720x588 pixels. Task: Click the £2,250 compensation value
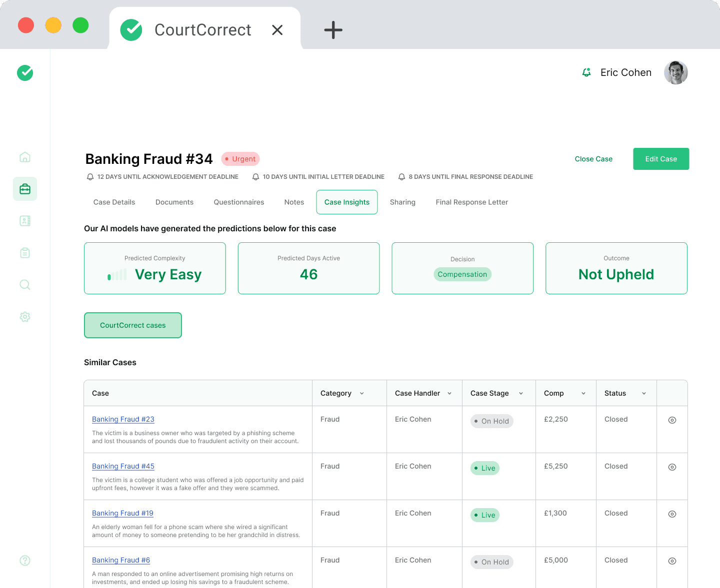[x=556, y=420]
